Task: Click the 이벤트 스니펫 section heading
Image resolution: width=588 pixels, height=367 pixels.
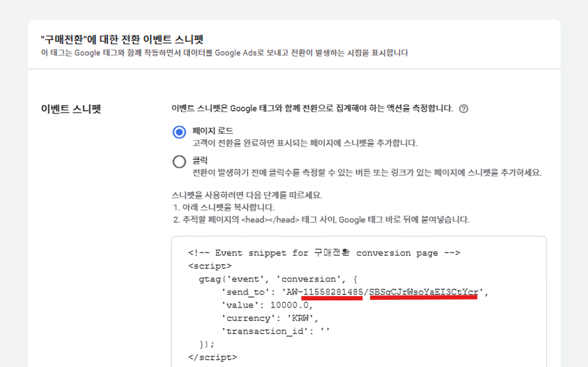Action: click(x=71, y=109)
